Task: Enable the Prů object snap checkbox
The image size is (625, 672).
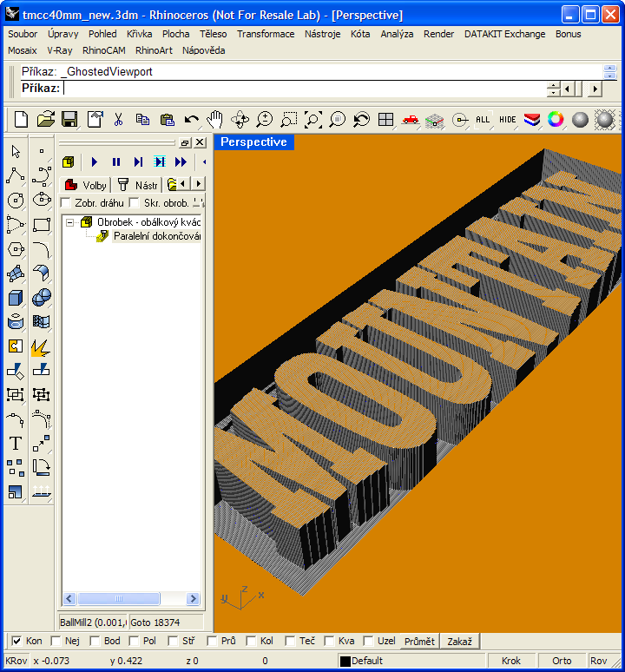Action: [212, 641]
